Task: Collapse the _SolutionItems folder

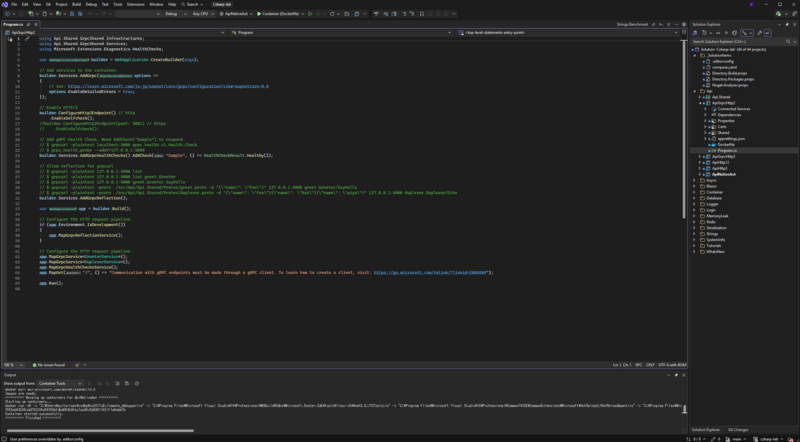Action: pos(694,56)
